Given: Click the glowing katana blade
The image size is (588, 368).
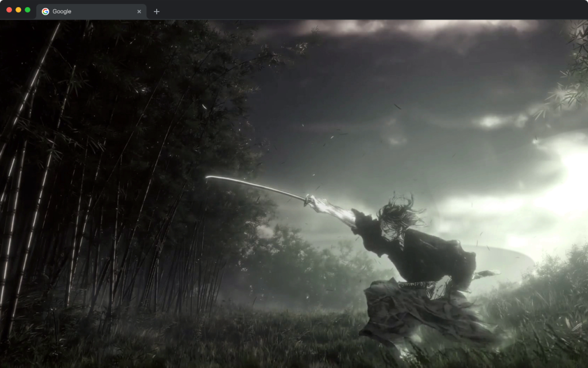Looking at the screenshot, I should (258, 184).
